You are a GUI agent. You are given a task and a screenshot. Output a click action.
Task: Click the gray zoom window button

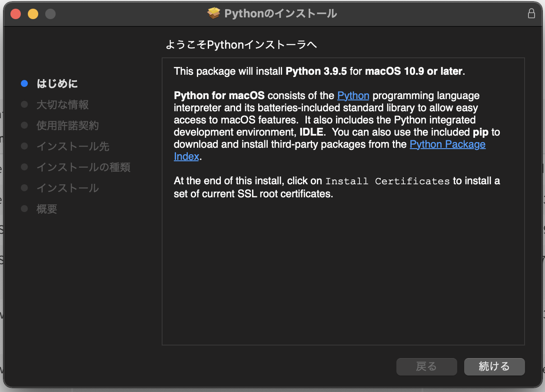50,14
